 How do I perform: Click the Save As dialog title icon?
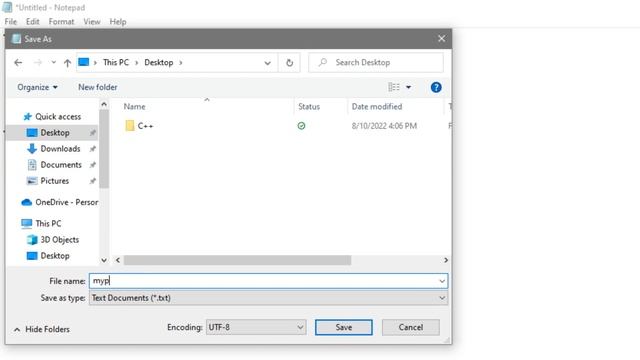[16, 39]
